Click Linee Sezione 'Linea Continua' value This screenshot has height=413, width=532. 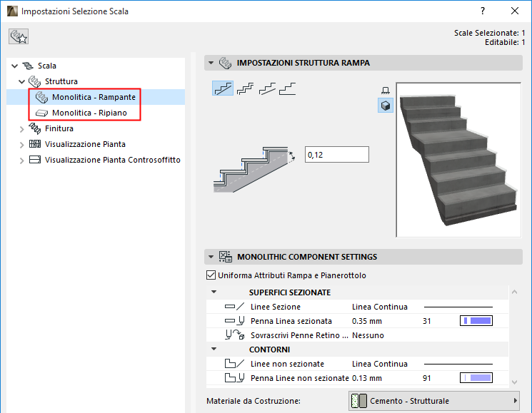(x=380, y=307)
